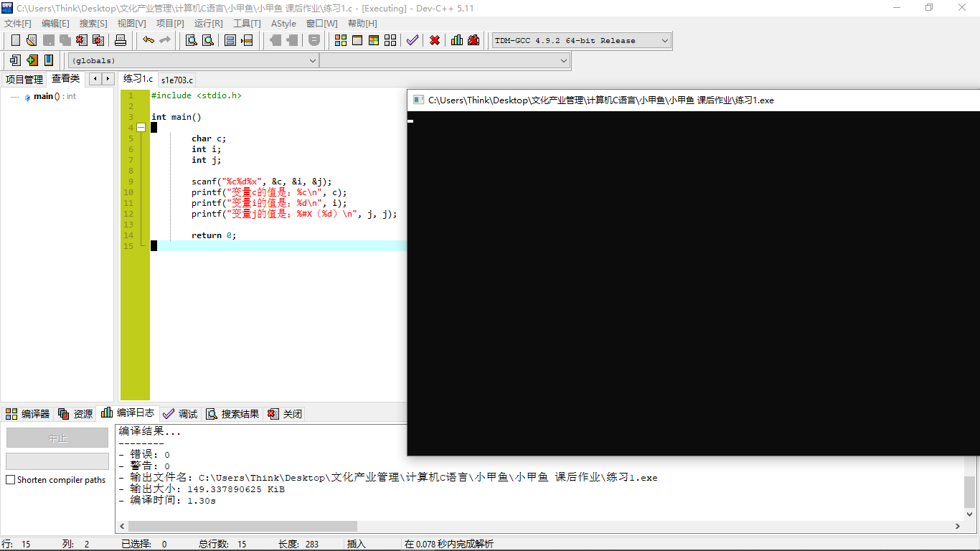Switch to the 资源 bottom tab
980x551 pixels.
pyautogui.click(x=75, y=414)
